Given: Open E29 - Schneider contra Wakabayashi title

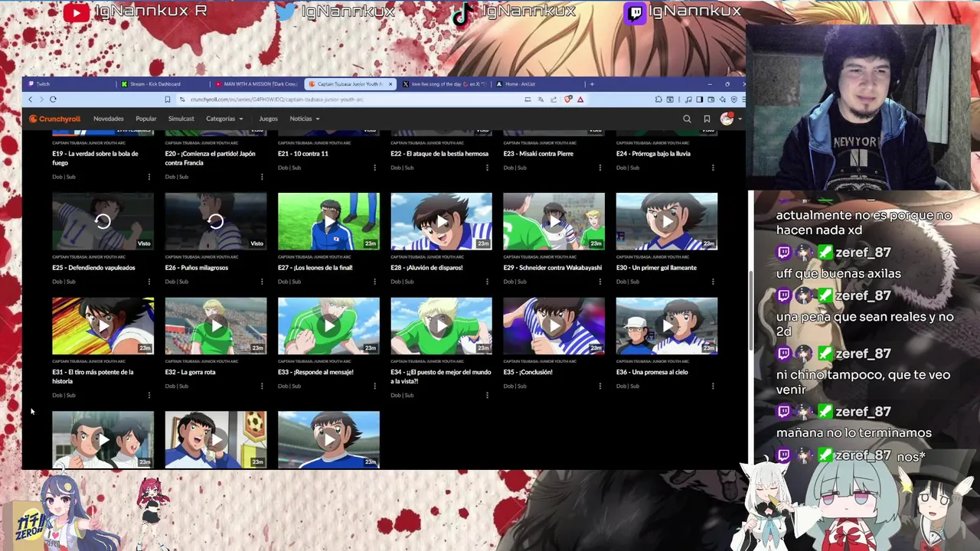Looking at the screenshot, I should coord(552,268).
